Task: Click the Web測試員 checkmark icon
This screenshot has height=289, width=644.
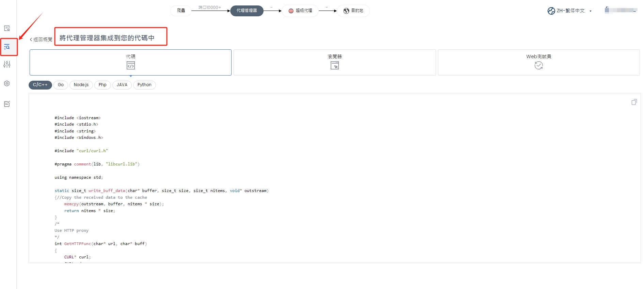Action: pyautogui.click(x=538, y=66)
